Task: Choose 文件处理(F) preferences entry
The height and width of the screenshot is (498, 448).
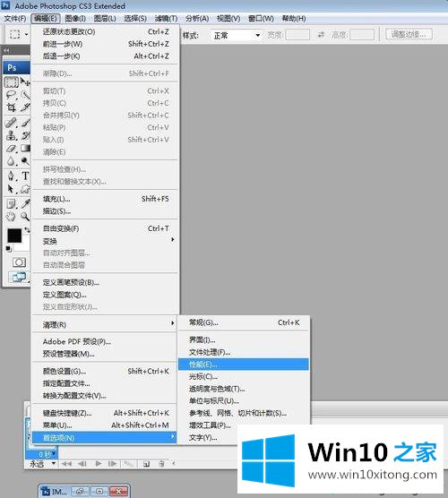Action: (x=244, y=352)
